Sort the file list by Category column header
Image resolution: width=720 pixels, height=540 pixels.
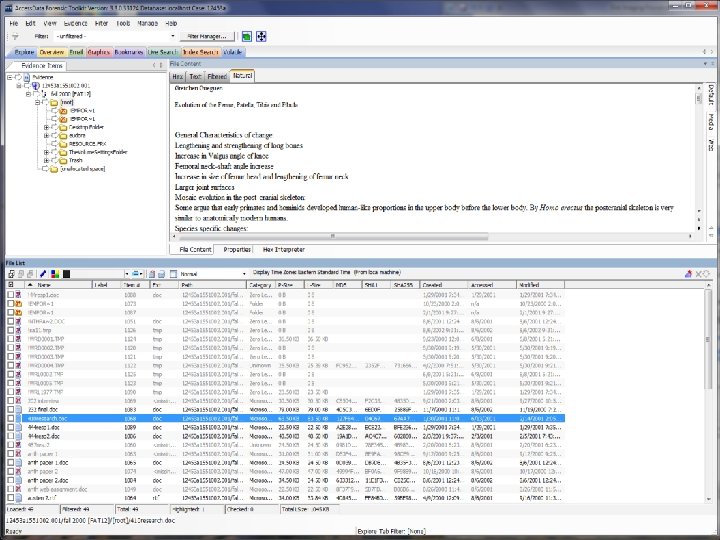pyautogui.click(x=261, y=285)
